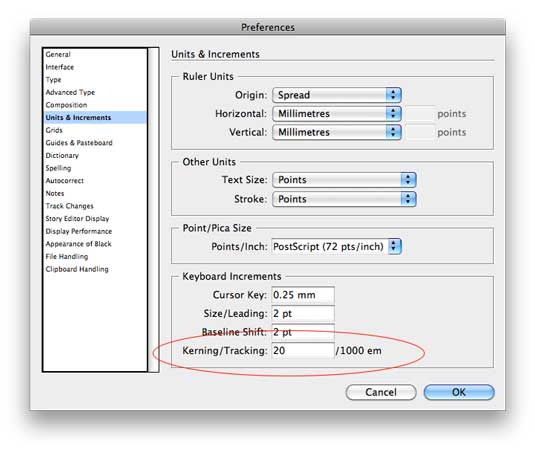The width and height of the screenshot is (535, 451).
Task: Click the preferences list scrollbar track
Action: coord(154,210)
